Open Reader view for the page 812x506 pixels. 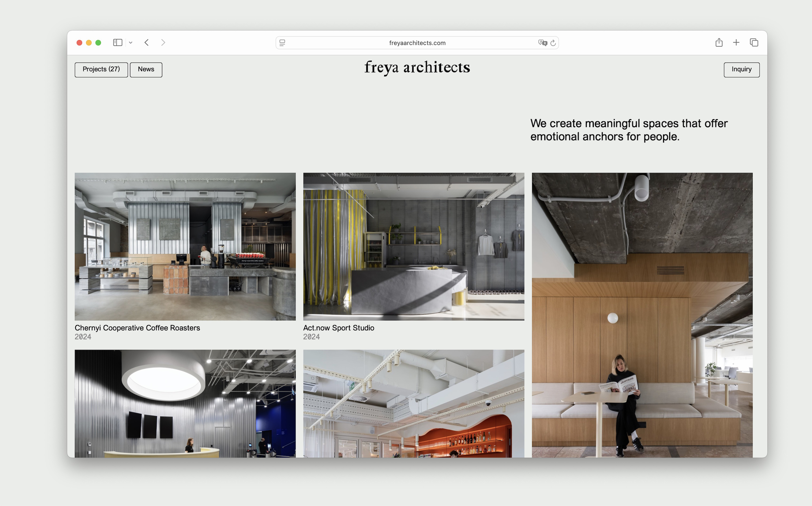coord(282,43)
